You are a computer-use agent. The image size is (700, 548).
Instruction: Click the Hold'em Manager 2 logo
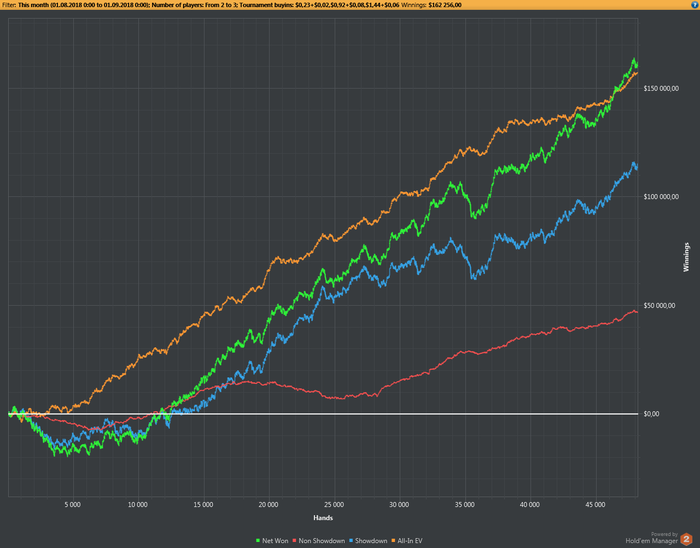click(686, 539)
